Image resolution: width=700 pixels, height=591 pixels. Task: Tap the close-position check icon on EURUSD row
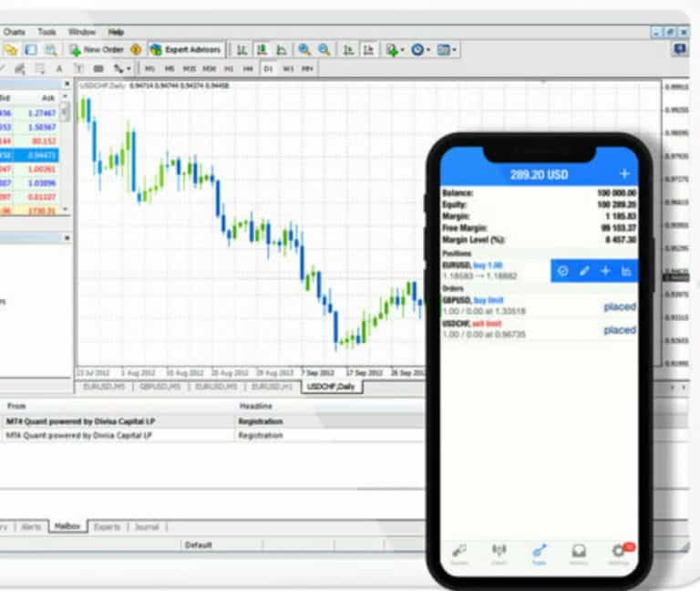[x=562, y=271]
